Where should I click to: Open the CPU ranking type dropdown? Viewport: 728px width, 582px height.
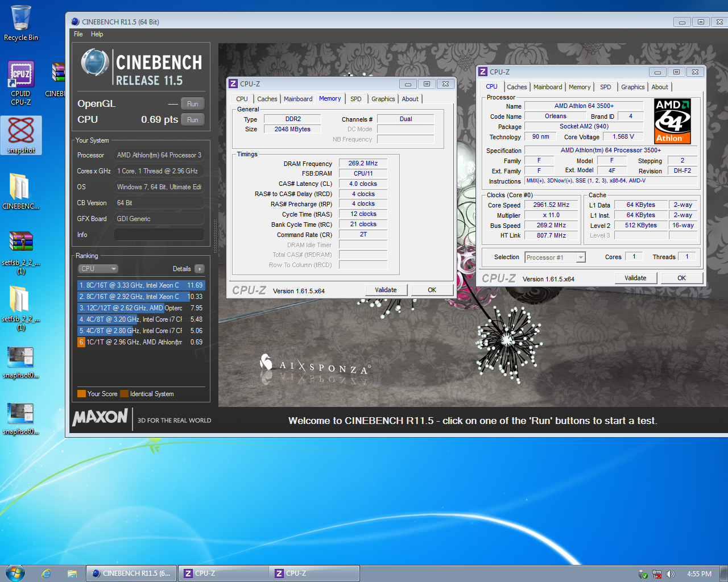pos(98,269)
